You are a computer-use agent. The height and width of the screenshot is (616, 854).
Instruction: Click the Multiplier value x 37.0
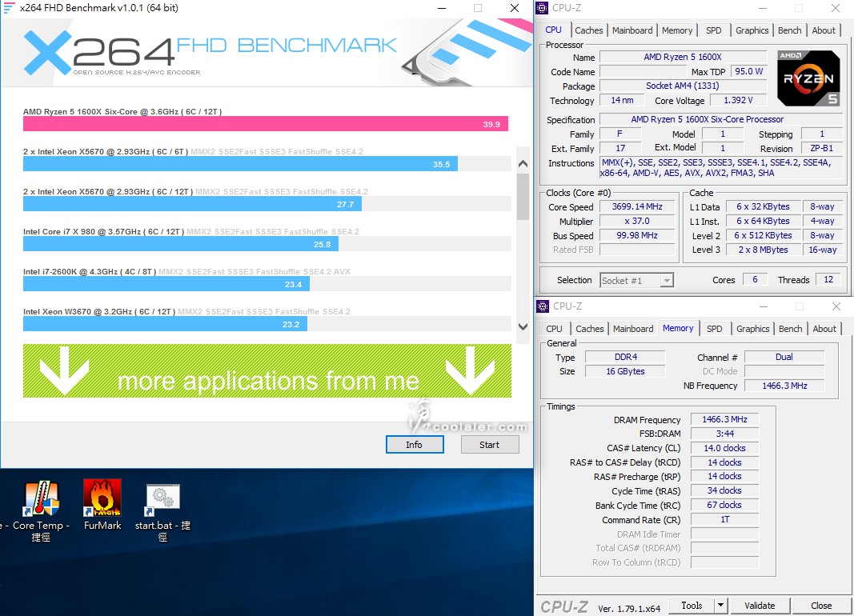pos(637,221)
